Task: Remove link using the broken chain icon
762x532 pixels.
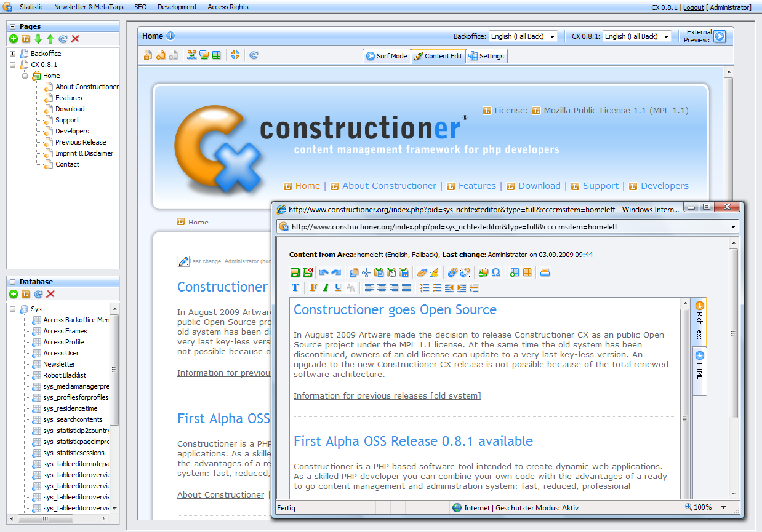Action: pyautogui.click(x=465, y=272)
